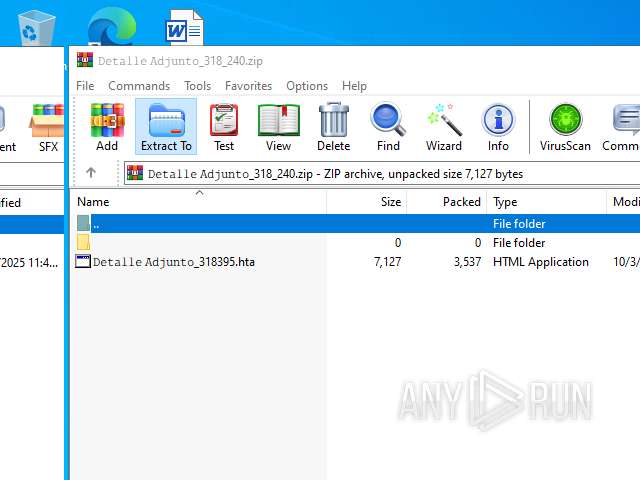The height and width of the screenshot is (480, 640).
Task: Sort by the Size column header
Action: (x=367, y=202)
